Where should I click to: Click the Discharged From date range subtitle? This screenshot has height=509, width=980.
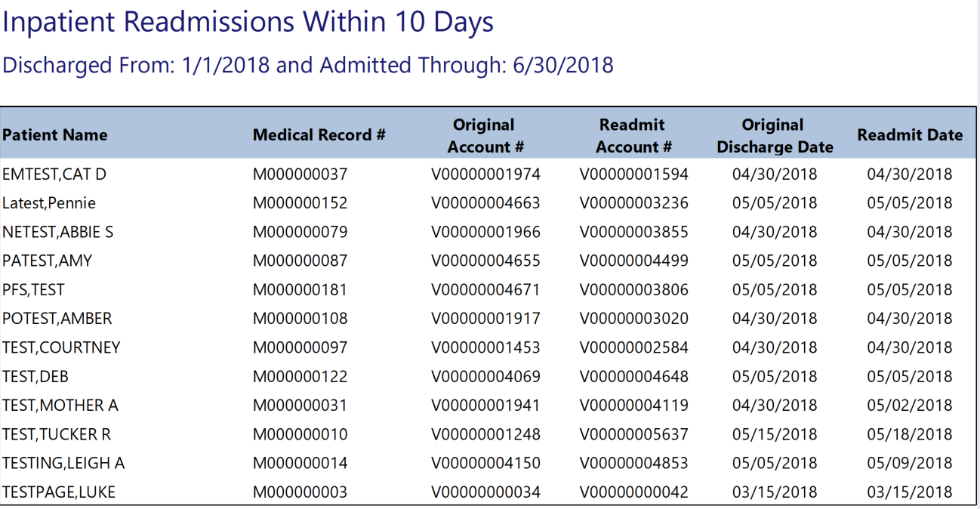pyautogui.click(x=308, y=65)
